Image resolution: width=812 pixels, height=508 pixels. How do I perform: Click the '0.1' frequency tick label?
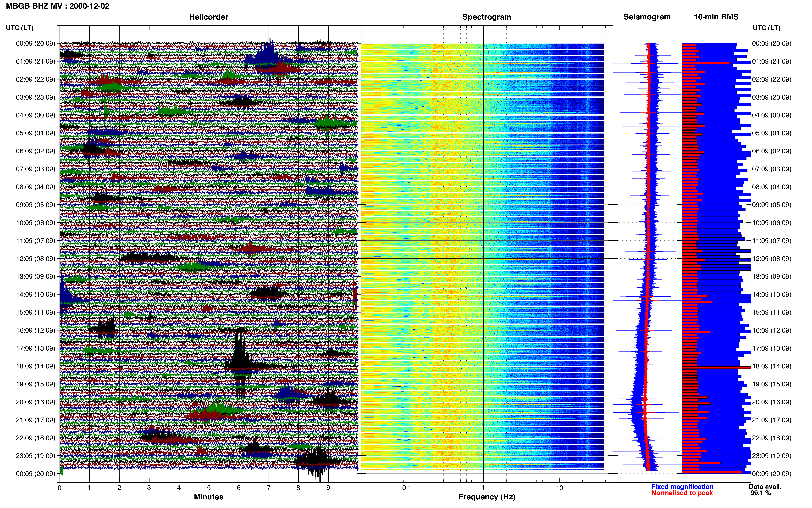pyautogui.click(x=407, y=487)
